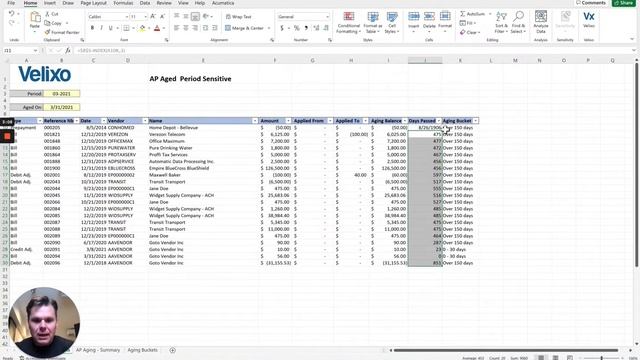Open the Acumatica ribbon tab
Image resolution: width=640 pixels, height=360 pixels.
tap(223, 3)
